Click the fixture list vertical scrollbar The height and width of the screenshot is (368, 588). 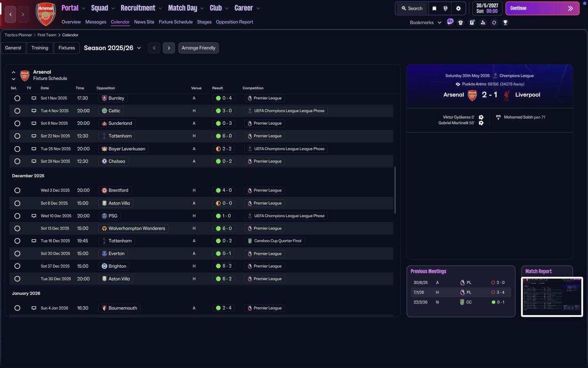pos(395,190)
